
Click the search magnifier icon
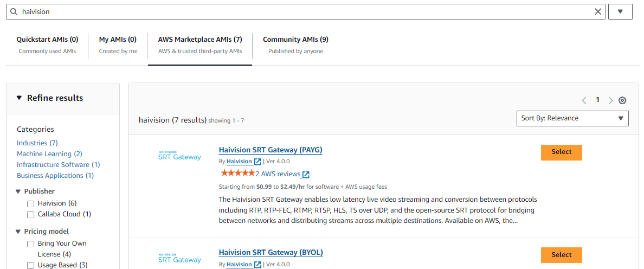click(14, 11)
